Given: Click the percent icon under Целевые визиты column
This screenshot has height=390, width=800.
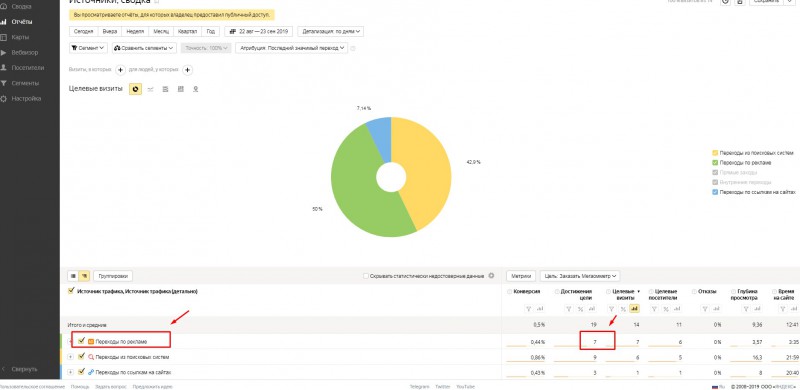Looking at the screenshot, I should pyautogui.click(x=622, y=309).
